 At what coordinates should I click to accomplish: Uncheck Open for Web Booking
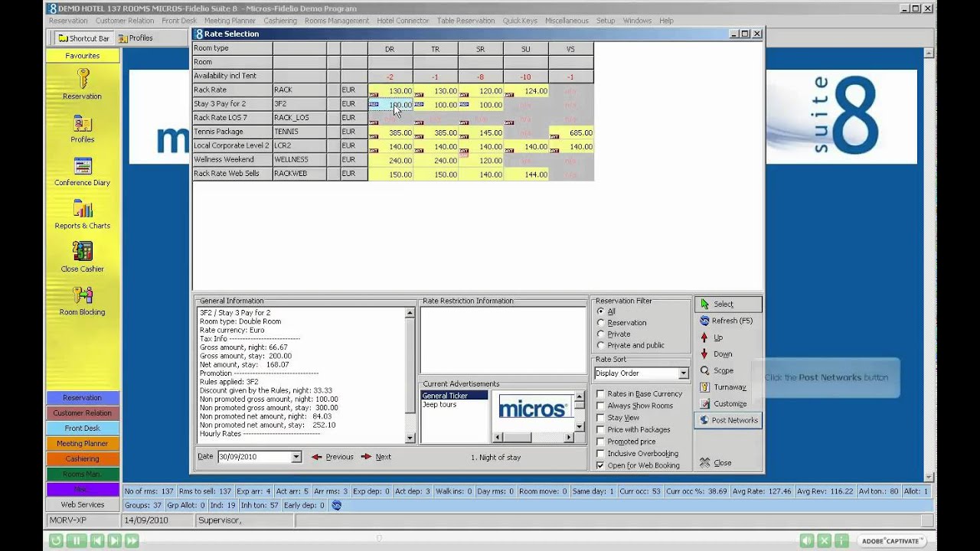(600, 465)
